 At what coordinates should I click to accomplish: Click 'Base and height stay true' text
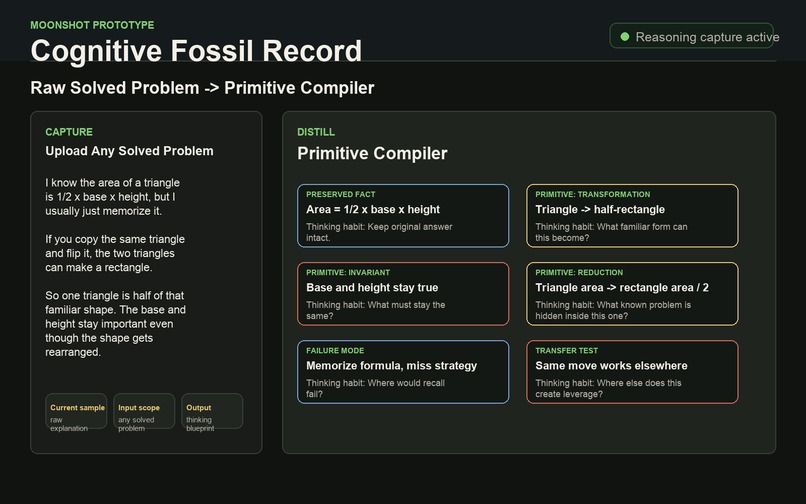372,287
